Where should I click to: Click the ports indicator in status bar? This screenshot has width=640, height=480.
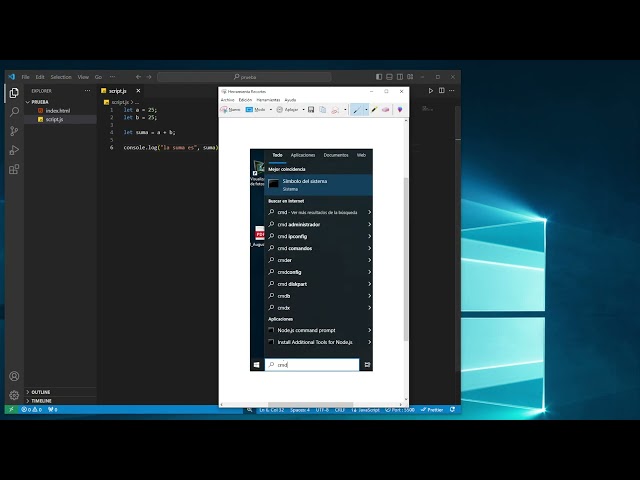tap(53, 409)
